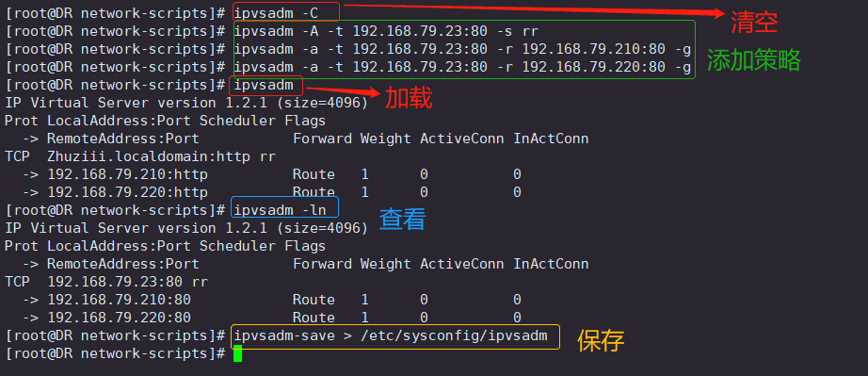
Task: Click the 192.168.79.210:http entry
Action: pos(127,174)
